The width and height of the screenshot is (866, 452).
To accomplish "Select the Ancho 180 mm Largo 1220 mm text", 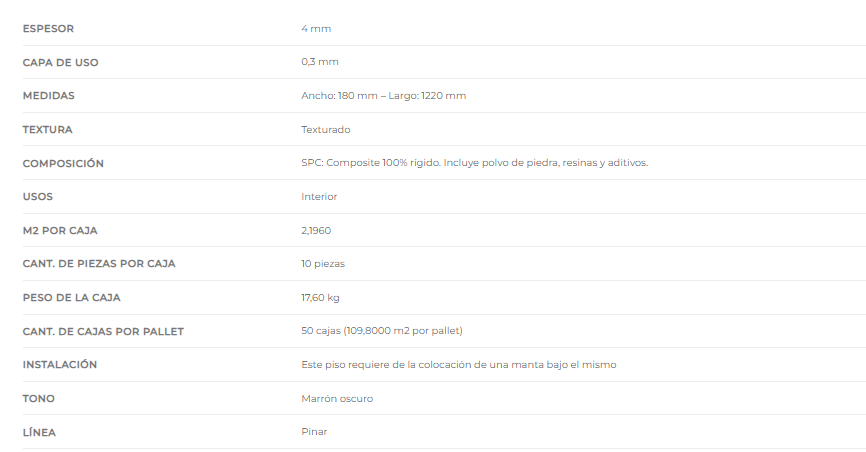I will [x=383, y=96].
